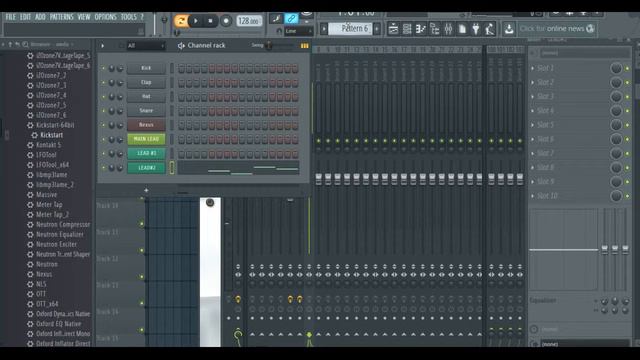Select the Snare channel button

[x=146, y=111]
